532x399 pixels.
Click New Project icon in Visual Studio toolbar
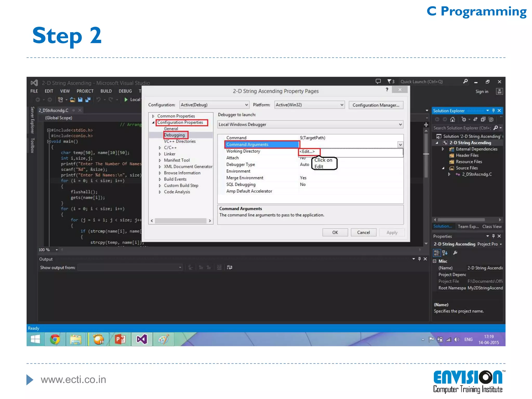(x=60, y=99)
